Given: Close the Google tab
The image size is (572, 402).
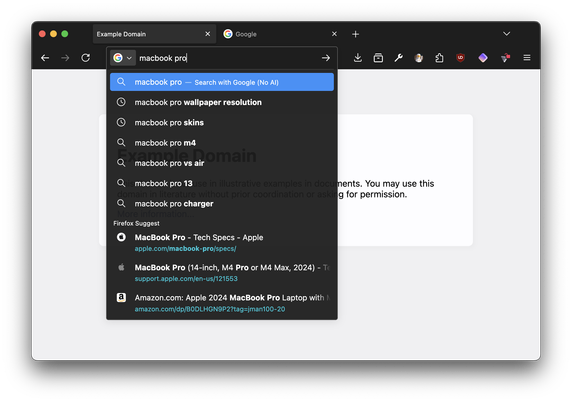Looking at the screenshot, I should click(334, 34).
